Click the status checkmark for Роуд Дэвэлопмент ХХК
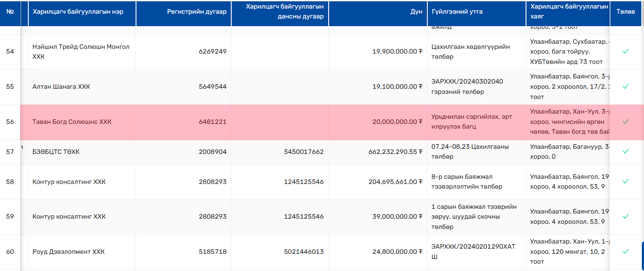This screenshot has height=271, width=644. [626, 252]
